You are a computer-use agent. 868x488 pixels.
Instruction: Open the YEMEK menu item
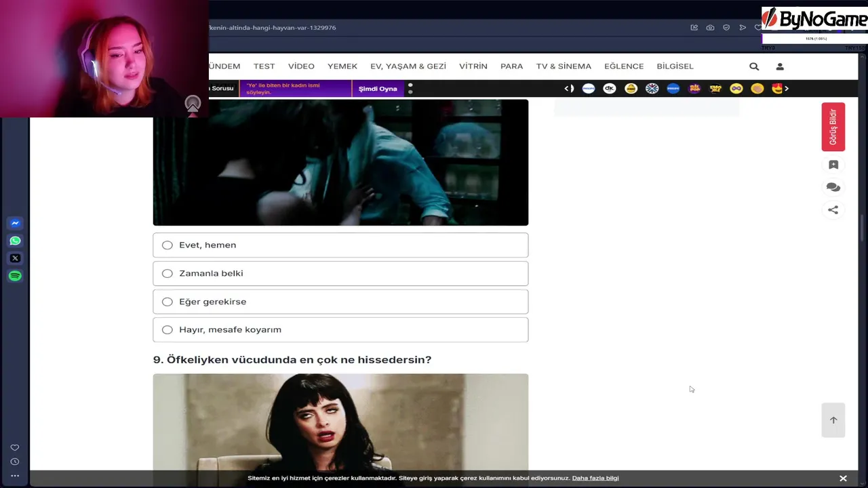tap(342, 66)
